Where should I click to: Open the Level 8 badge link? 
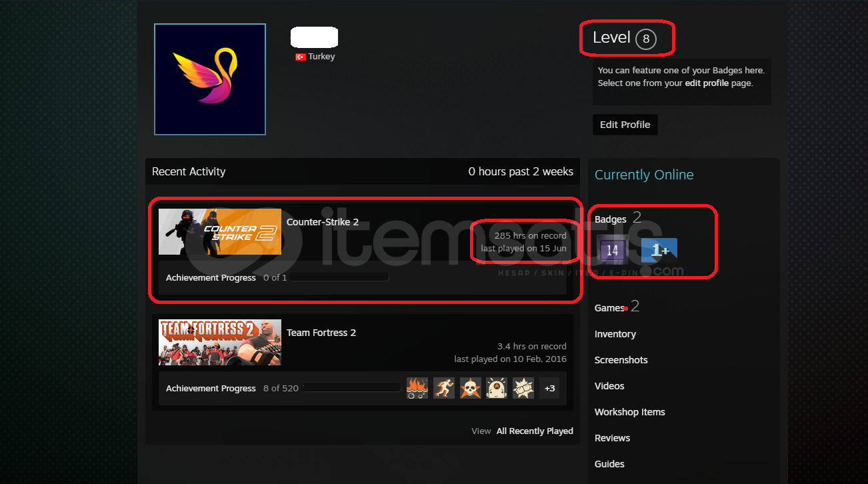click(625, 38)
